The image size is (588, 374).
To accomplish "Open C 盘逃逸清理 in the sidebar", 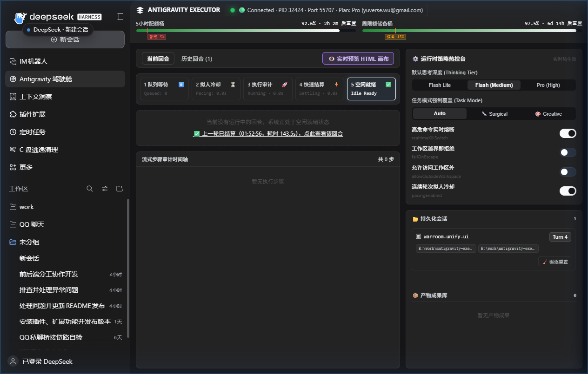I will click(65, 150).
